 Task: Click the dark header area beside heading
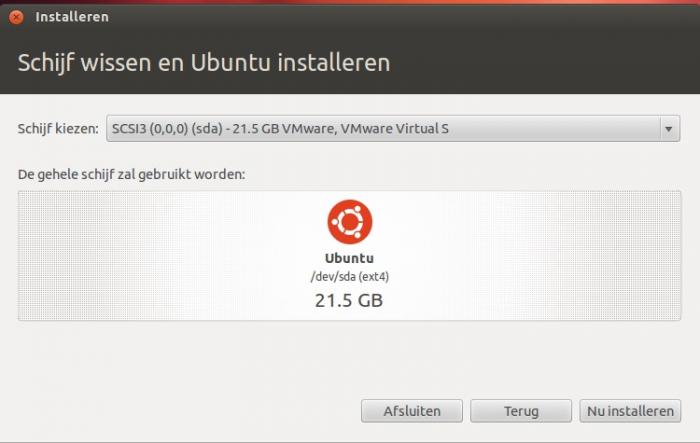tap(536, 63)
